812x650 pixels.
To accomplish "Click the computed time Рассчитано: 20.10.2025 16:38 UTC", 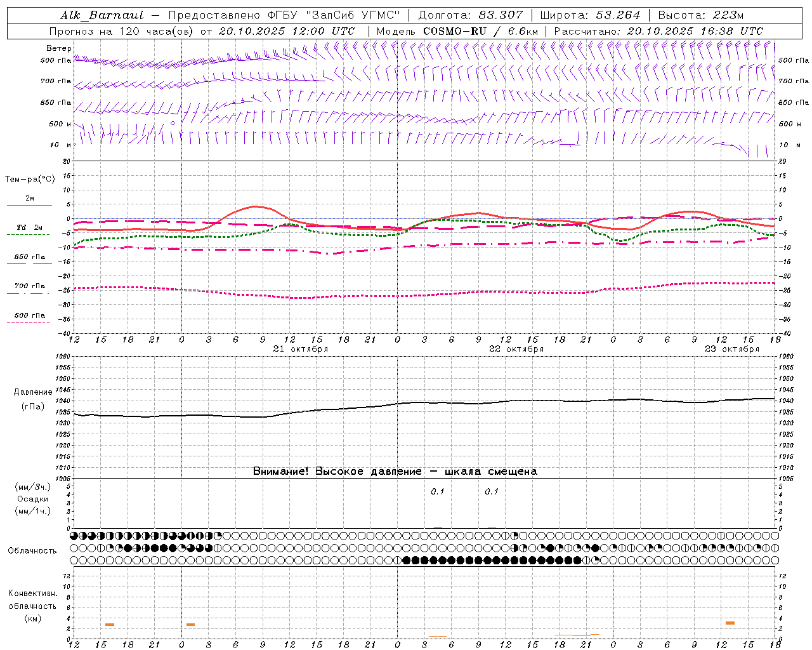I will 658,31.
